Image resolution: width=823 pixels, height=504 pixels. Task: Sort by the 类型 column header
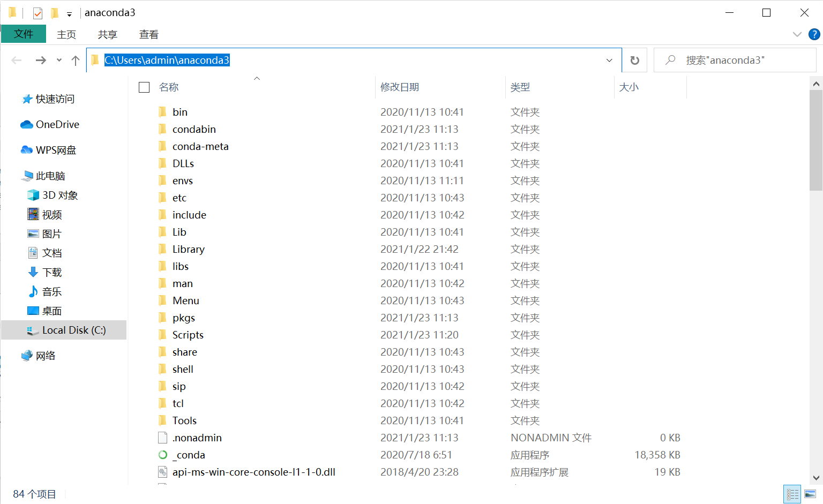pos(520,87)
